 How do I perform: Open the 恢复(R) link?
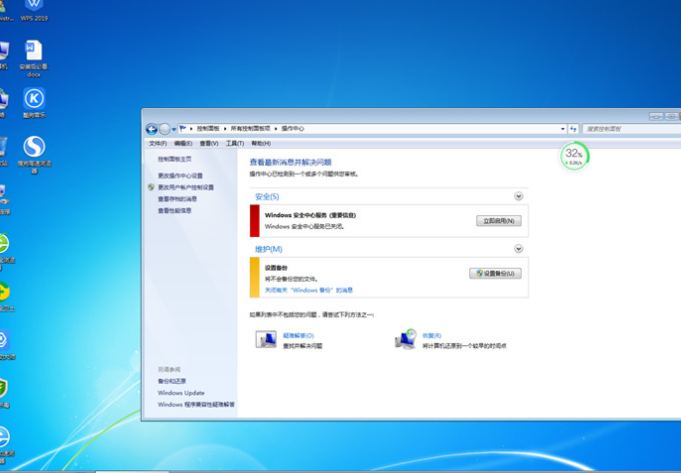(x=432, y=335)
